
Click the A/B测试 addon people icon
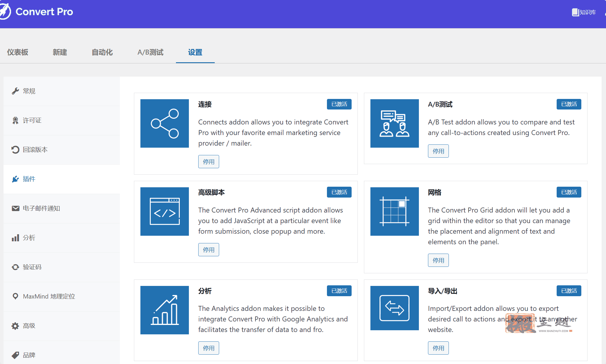(395, 123)
